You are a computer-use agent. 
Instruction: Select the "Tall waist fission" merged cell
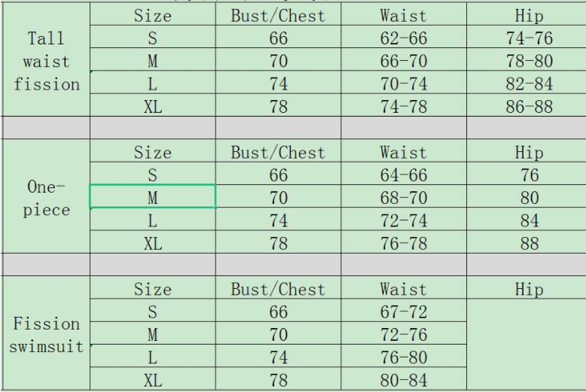(x=45, y=62)
